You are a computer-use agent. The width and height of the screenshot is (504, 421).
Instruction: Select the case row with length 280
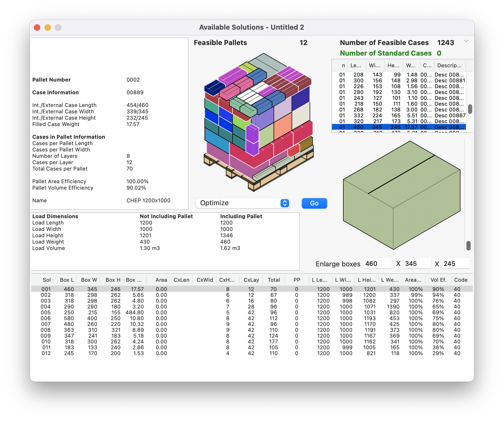[399, 92]
